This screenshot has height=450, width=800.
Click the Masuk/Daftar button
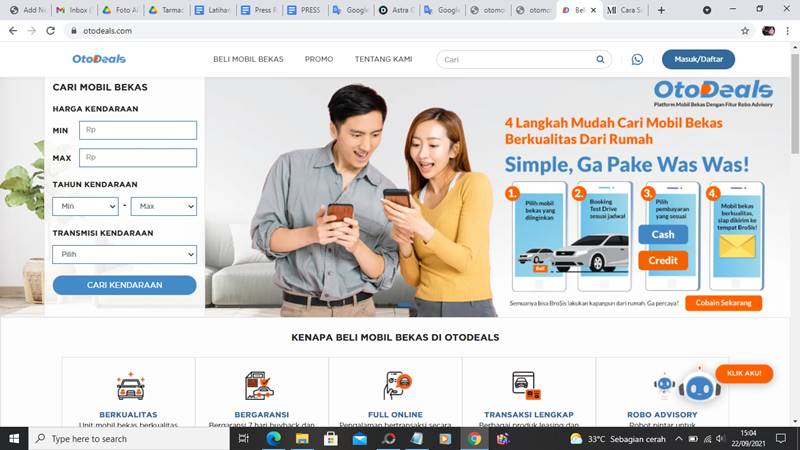[698, 59]
